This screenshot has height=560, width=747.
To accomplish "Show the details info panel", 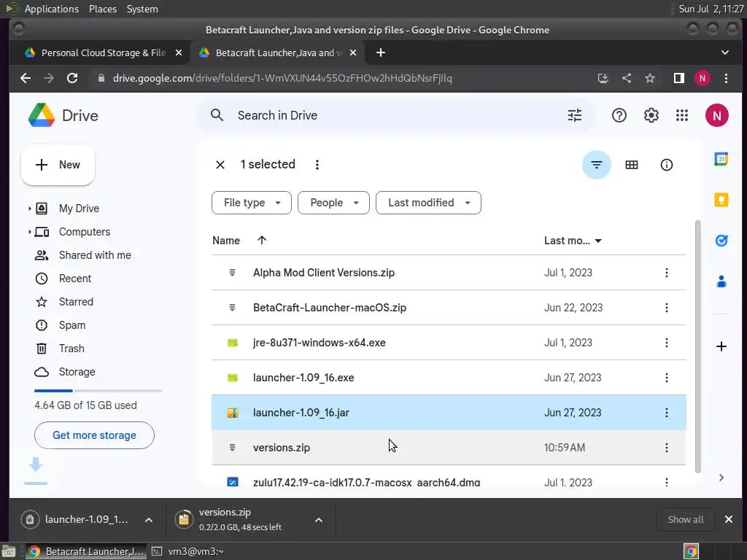I will (666, 165).
